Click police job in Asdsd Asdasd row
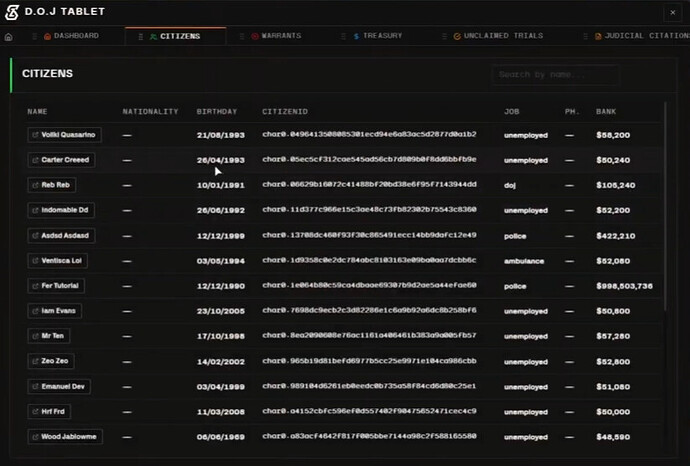 click(x=515, y=236)
